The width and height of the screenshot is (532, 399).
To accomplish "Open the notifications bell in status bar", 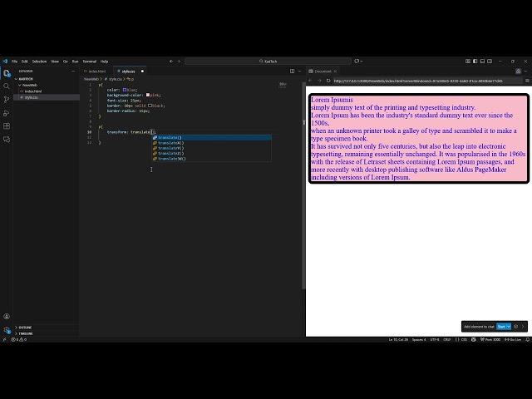I will [527, 340].
